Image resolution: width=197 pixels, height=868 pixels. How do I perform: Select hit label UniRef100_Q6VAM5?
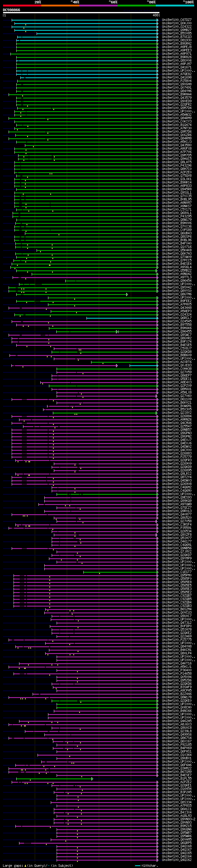pos(177,839)
